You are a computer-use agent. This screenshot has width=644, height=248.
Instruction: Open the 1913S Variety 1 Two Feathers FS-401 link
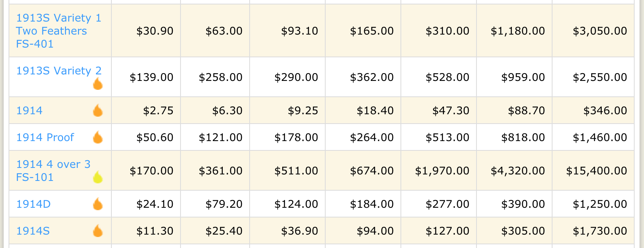[59, 31]
